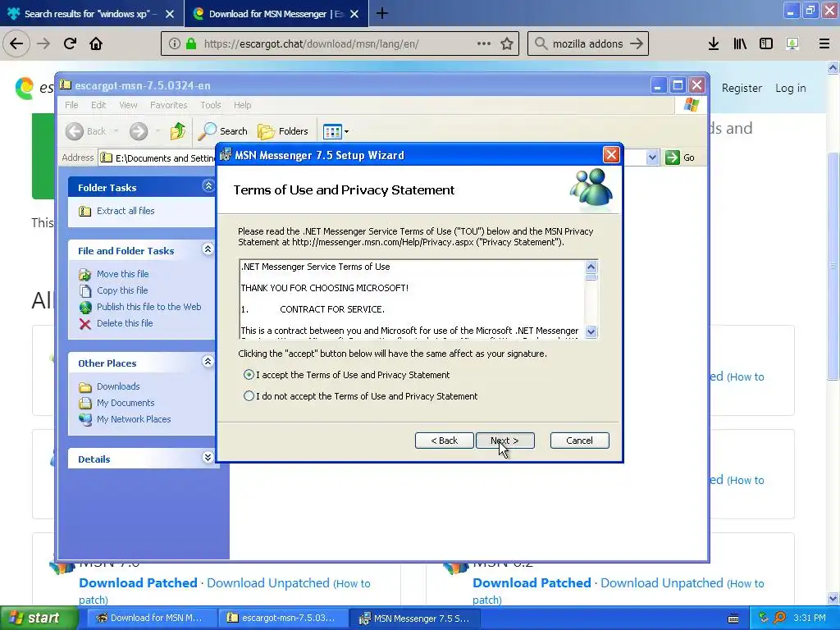
Task: Collapse the File and Folder Tasks panel
Action: pyautogui.click(x=208, y=249)
